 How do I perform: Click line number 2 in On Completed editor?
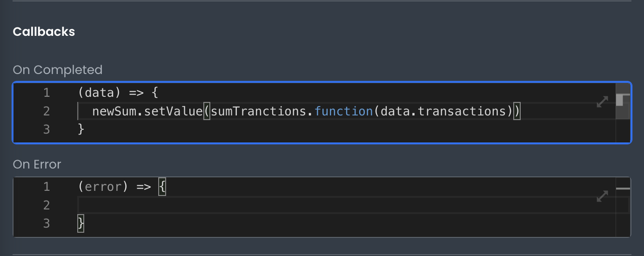point(46,111)
